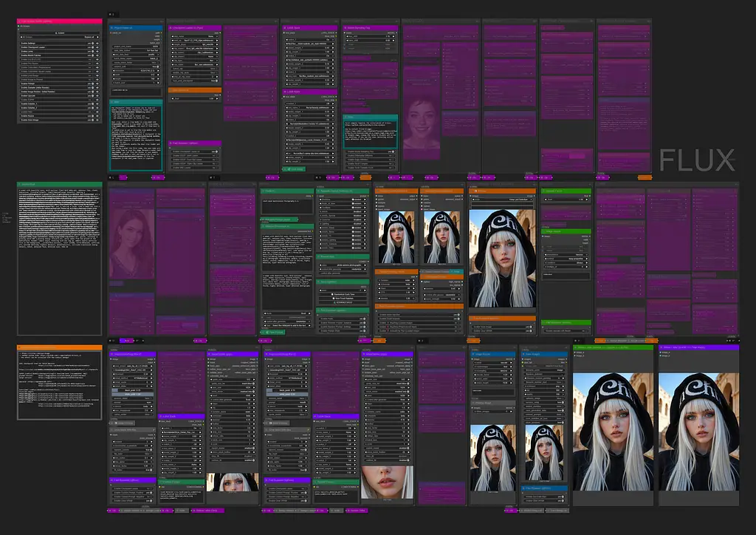Click the steps 20 field in the sampler node
Screen dimensions: 756x535
click(x=396, y=288)
